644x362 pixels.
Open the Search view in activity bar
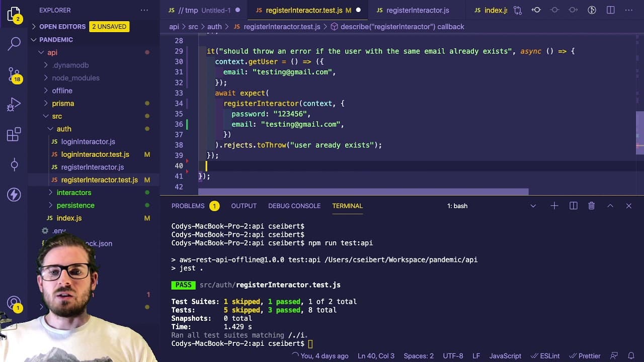[x=14, y=44]
